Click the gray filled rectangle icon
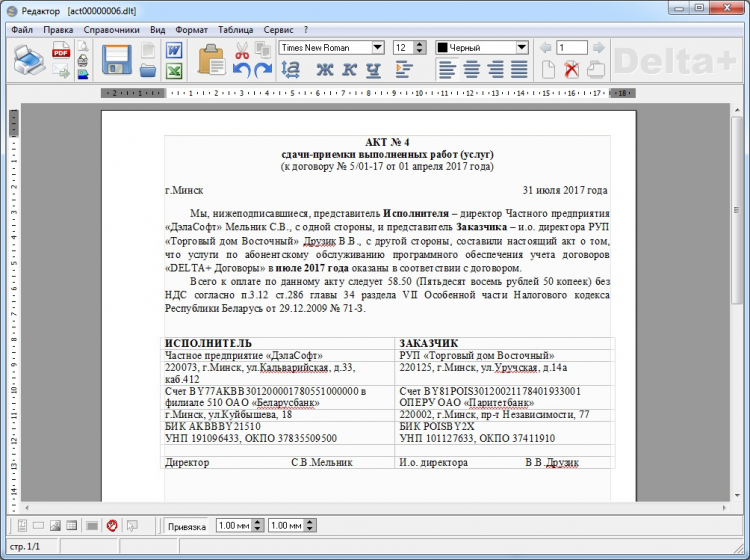Screen dimensions: 750x560 [x=92, y=526]
